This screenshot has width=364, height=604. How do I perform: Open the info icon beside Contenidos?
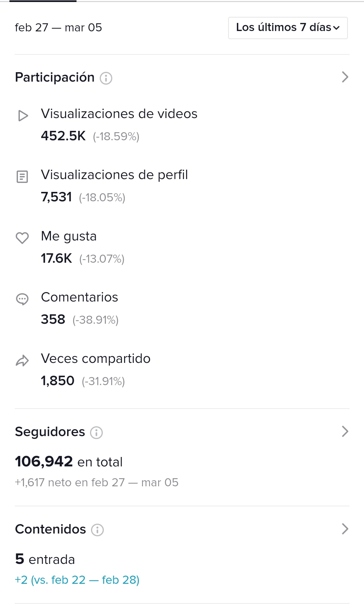(x=97, y=530)
